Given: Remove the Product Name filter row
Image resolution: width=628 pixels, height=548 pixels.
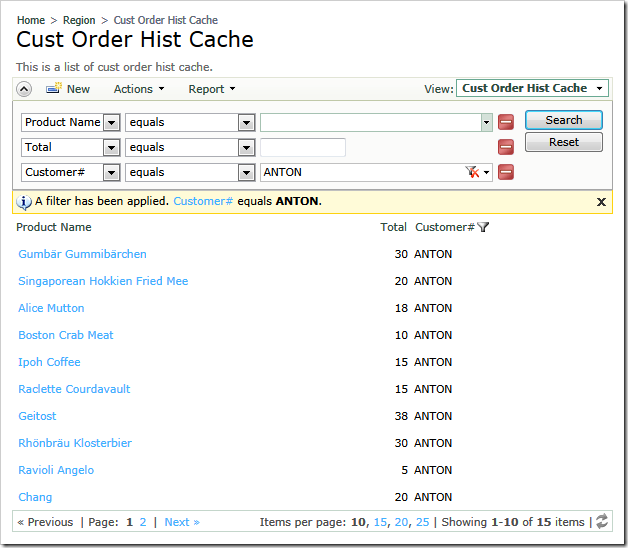Looking at the screenshot, I should tap(506, 122).
